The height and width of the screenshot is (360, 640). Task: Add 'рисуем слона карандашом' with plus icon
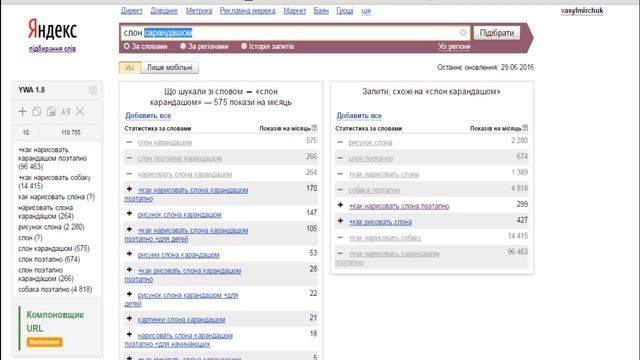tap(129, 254)
